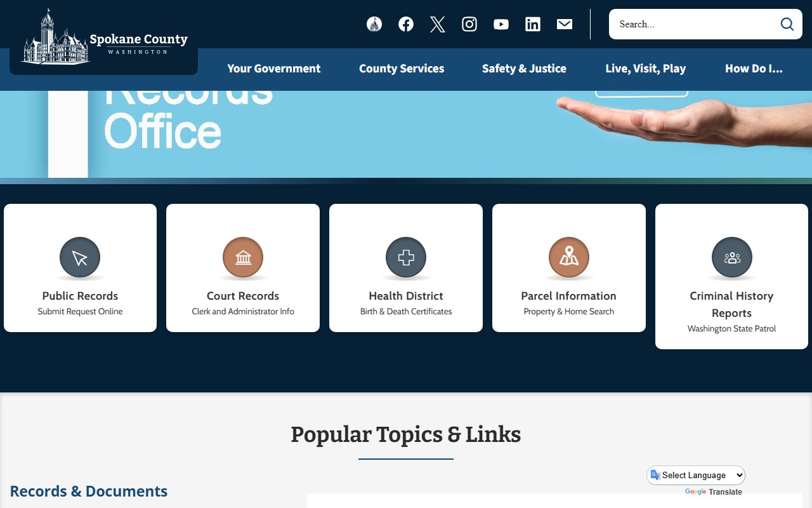The width and height of the screenshot is (812, 508).
Task: Open the email envelope icon
Action: pos(565,24)
